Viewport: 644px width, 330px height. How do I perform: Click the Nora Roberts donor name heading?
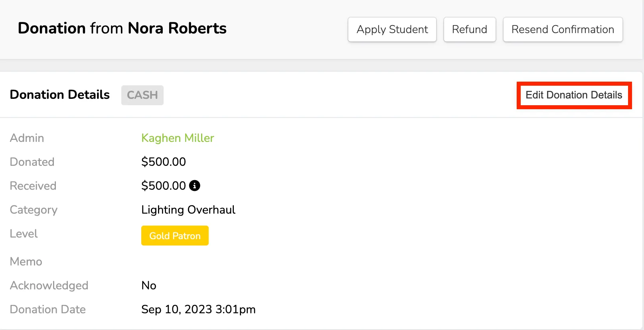pos(177,28)
